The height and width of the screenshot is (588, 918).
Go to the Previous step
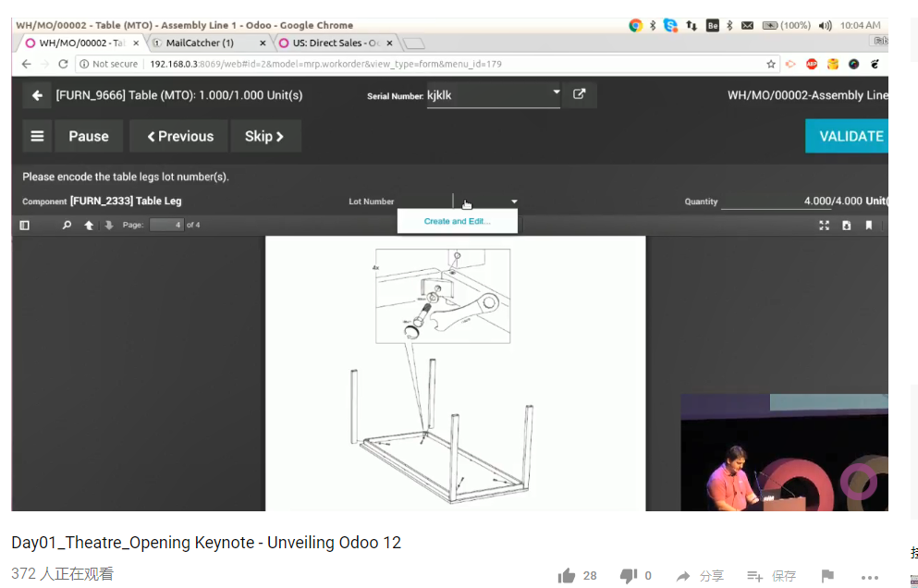tap(179, 137)
